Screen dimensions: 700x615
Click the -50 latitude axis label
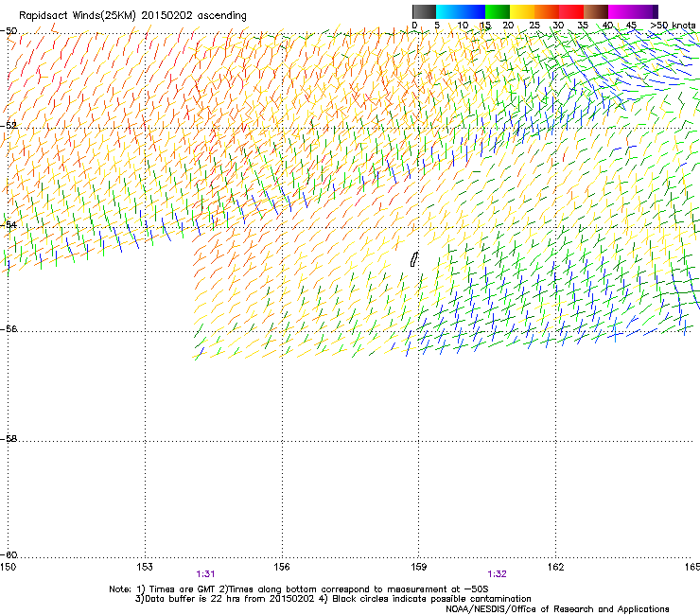9,31
